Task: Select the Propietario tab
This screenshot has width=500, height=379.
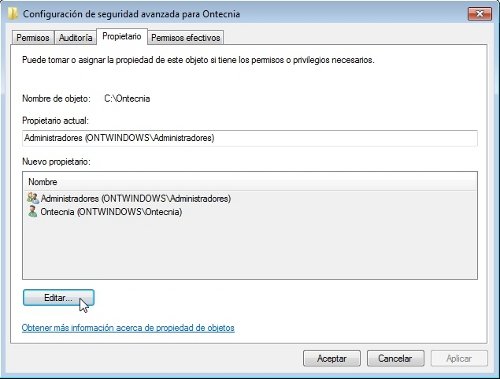Action: 122,36
